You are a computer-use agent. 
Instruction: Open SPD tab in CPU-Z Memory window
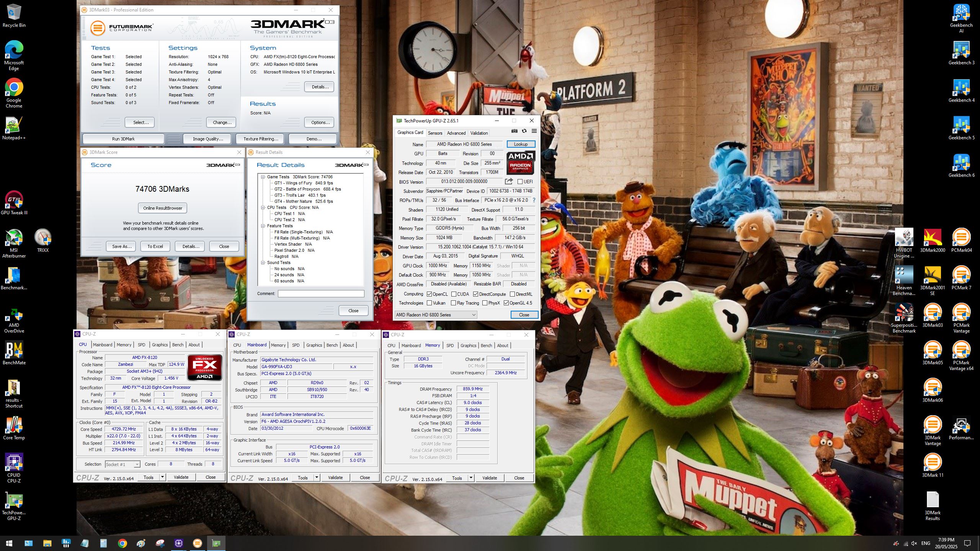point(450,346)
